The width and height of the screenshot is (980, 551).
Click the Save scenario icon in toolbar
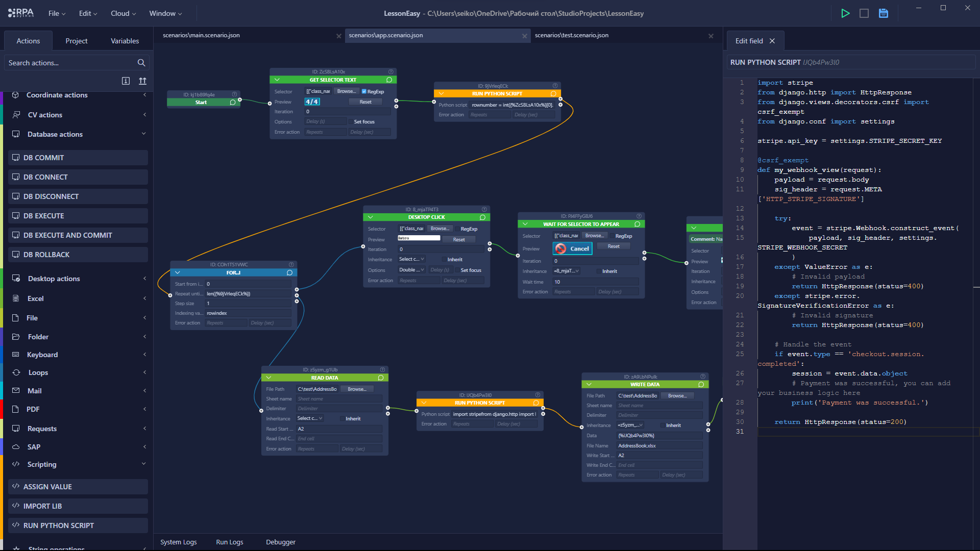coord(883,13)
